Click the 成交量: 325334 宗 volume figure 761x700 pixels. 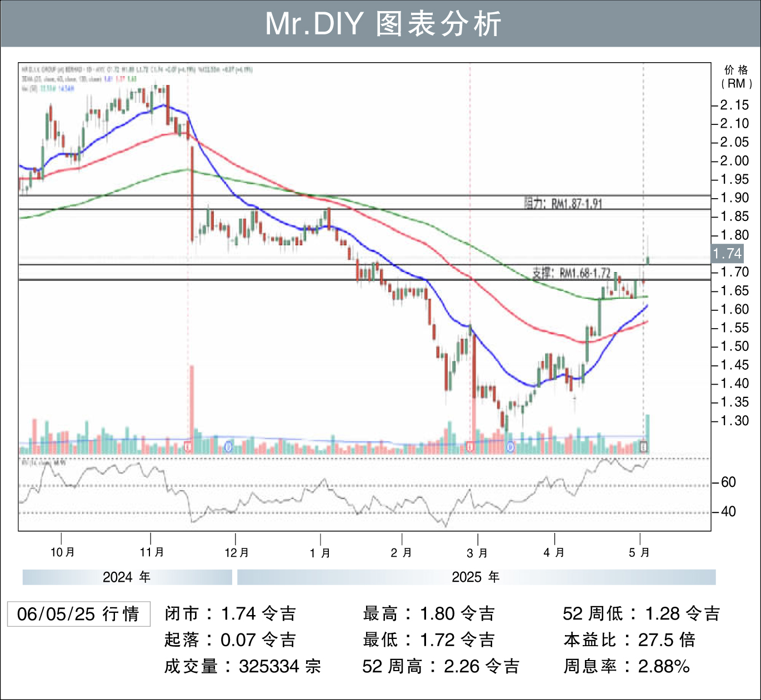click(243, 666)
